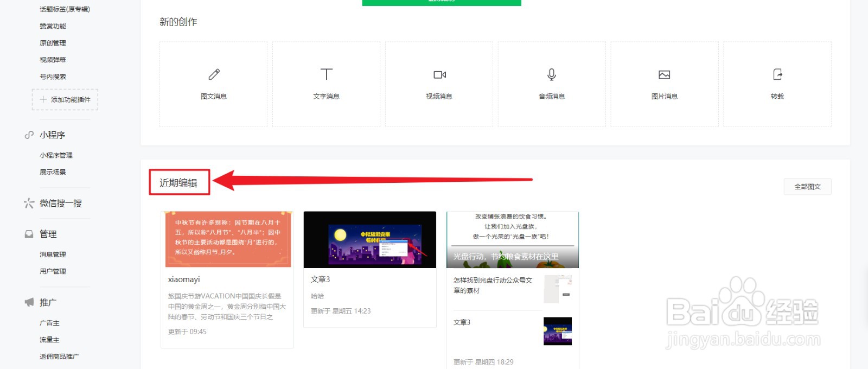Create a new 图片消息
The width and height of the screenshot is (868, 369).
665,84
